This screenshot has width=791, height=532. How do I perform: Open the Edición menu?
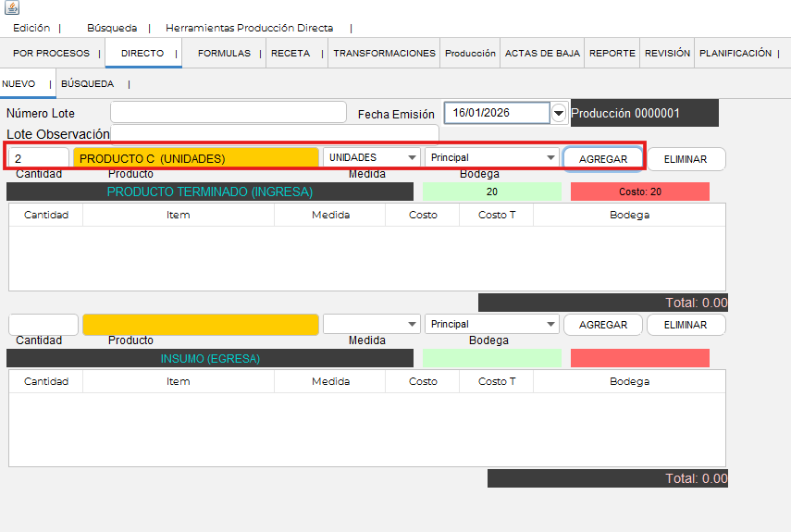click(31, 29)
